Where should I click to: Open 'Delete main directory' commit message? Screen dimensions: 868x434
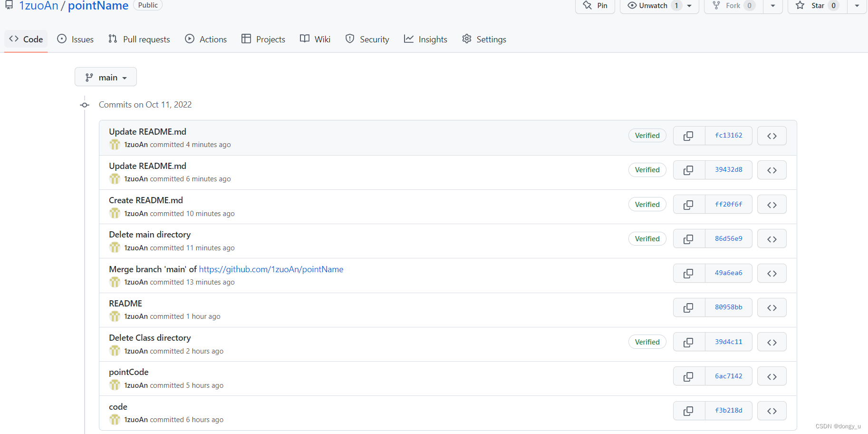click(150, 235)
